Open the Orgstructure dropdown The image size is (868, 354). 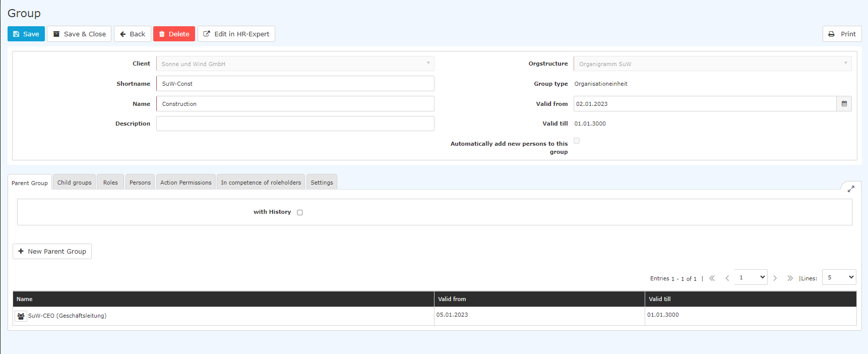pyautogui.click(x=713, y=64)
